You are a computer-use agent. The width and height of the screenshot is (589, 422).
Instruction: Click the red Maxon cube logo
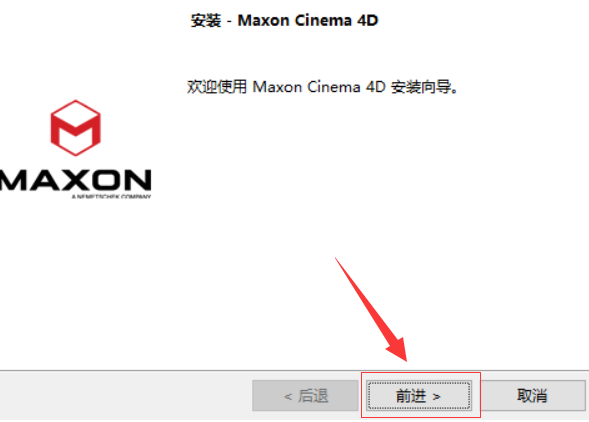click(76, 128)
